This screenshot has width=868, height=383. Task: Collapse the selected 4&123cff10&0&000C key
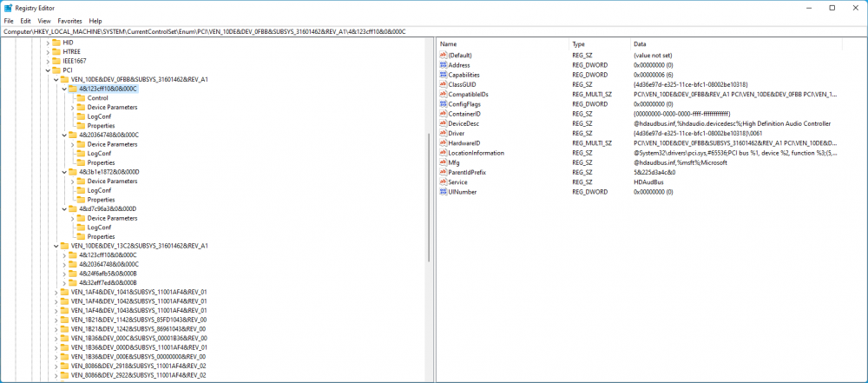[x=64, y=89]
